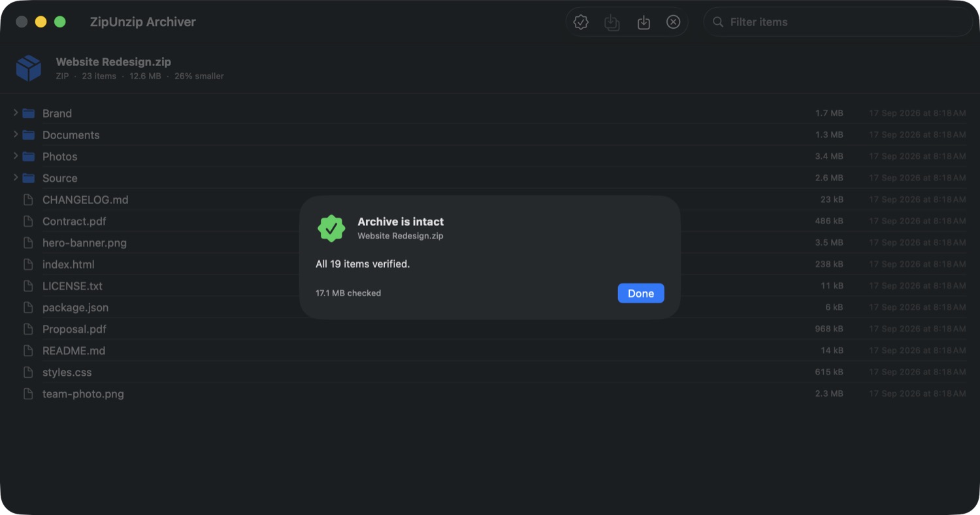Click the extract selected toolbar icon

click(x=612, y=22)
